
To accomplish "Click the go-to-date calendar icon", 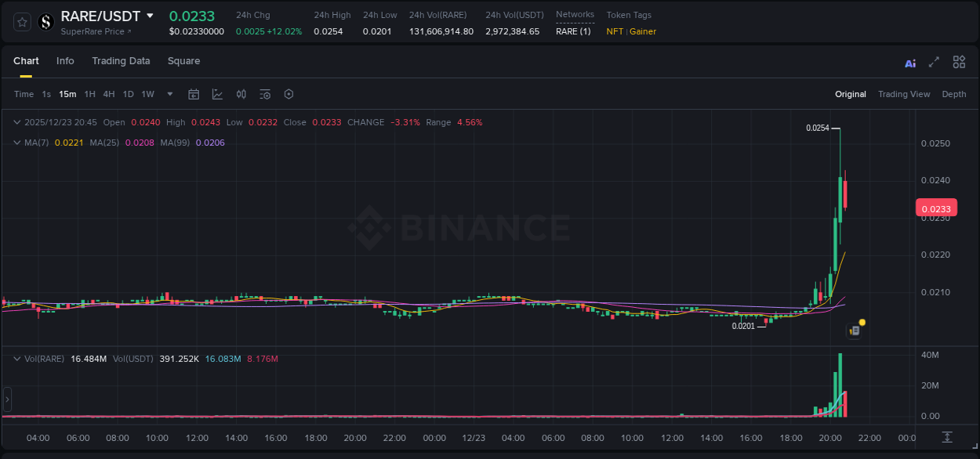I will [194, 94].
